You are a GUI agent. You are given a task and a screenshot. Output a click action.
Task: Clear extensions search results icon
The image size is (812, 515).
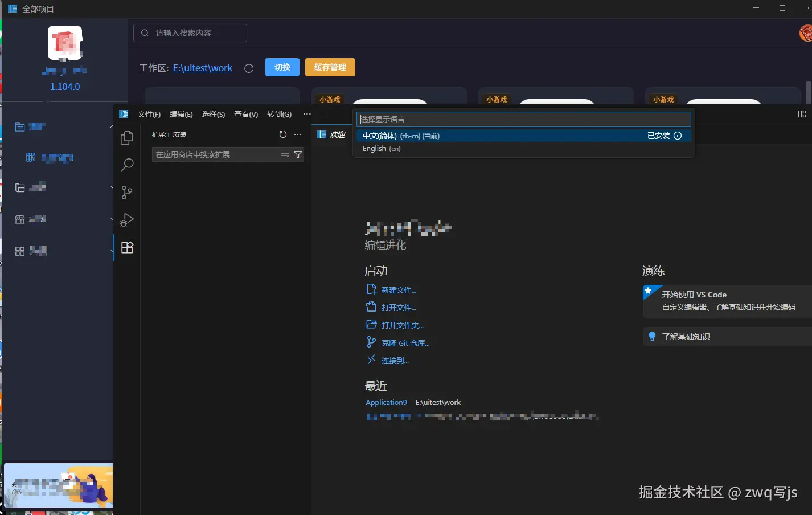click(285, 154)
